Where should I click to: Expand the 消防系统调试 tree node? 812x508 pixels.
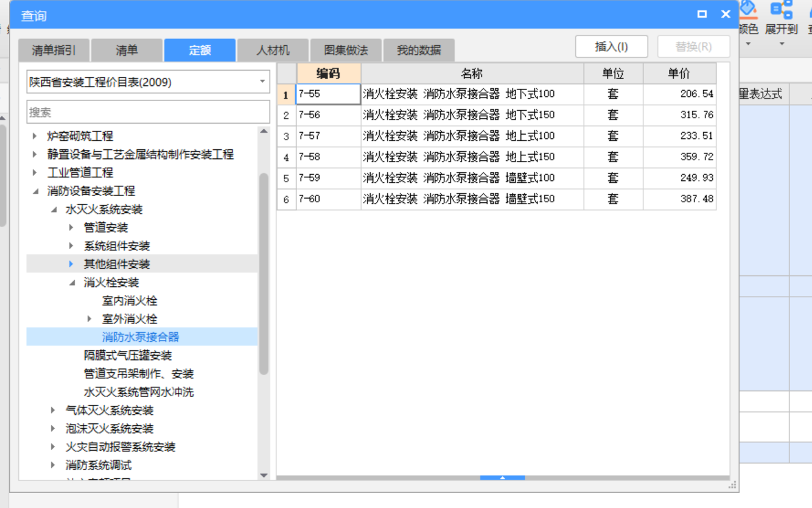pos(53,465)
